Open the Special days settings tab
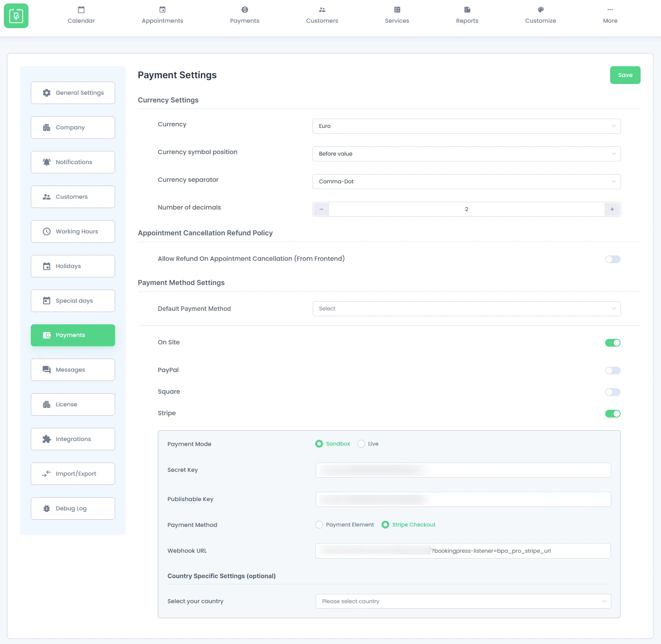 (x=73, y=301)
